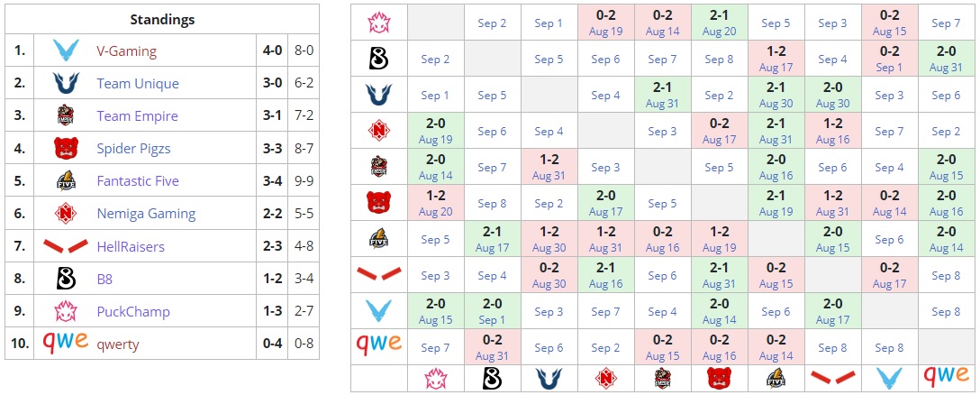980x395 pixels.
Task: Click the qwerty logo in standings
Action: [x=66, y=343]
